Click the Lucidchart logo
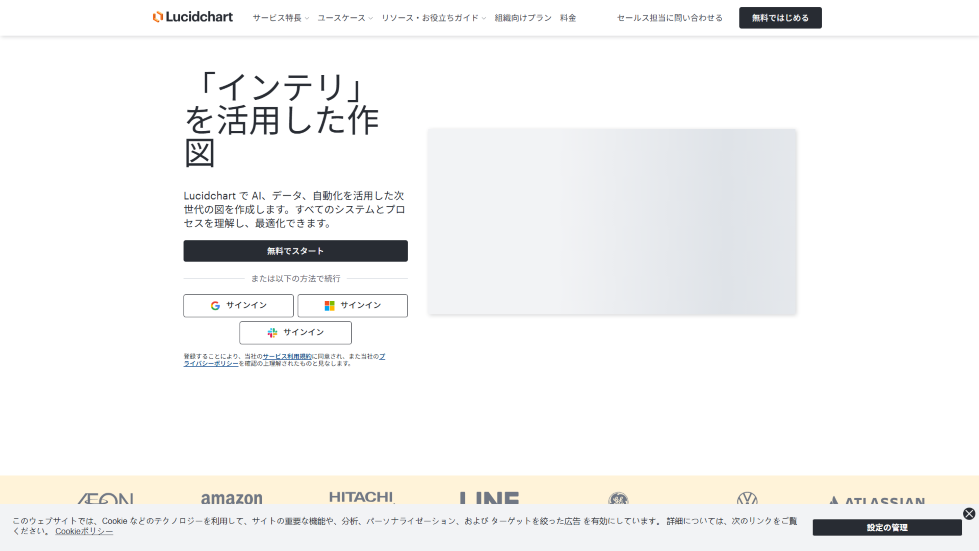 pos(192,17)
